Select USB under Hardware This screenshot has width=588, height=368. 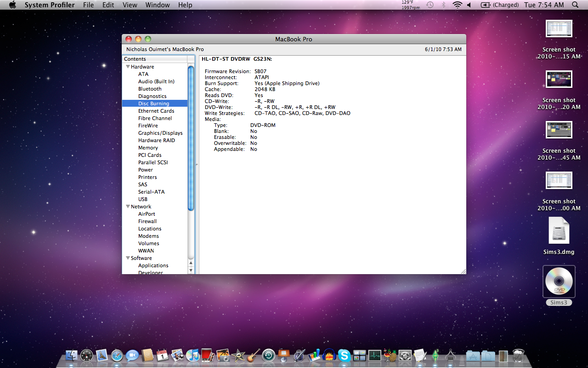click(143, 199)
